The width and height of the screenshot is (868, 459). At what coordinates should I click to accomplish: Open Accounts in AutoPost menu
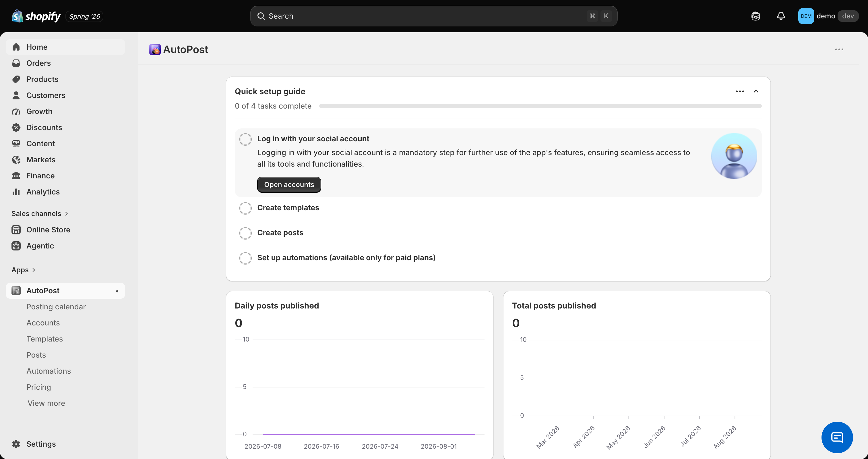tap(43, 323)
